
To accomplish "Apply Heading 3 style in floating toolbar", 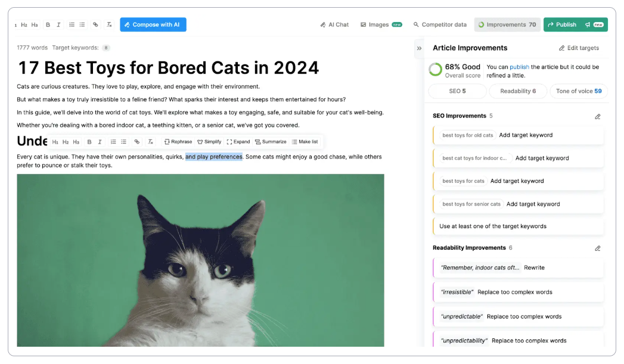I will click(x=75, y=141).
